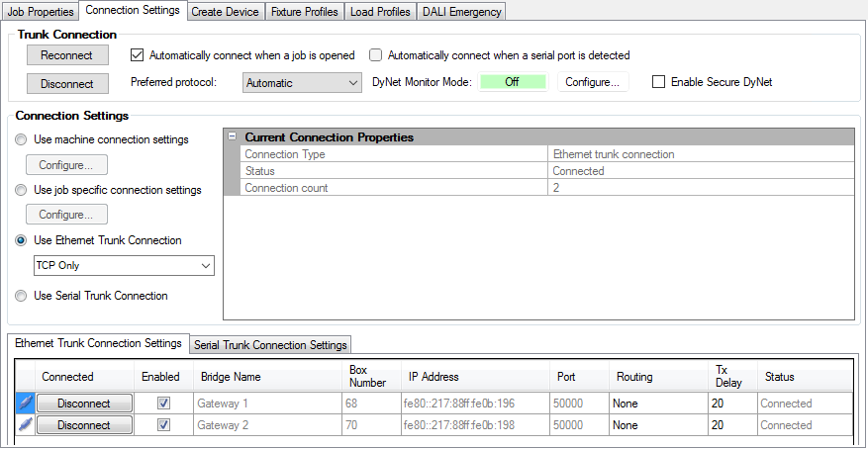Uncheck Enabled for Gateway 2

(164, 424)
